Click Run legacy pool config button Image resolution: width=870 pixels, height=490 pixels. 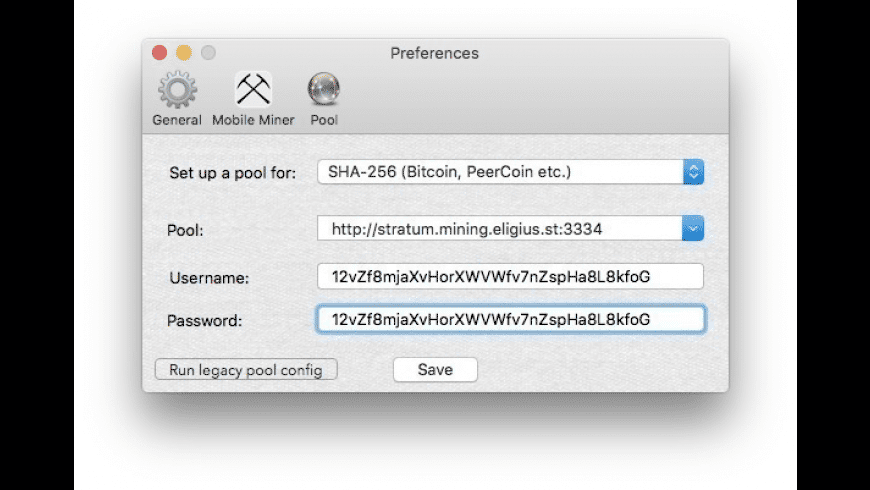[x=246, y=370]
